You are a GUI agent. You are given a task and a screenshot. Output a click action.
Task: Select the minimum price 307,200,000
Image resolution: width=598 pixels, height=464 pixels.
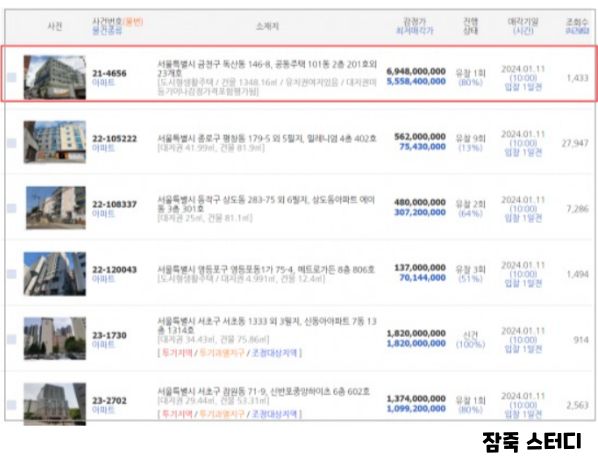click(420, 212)
